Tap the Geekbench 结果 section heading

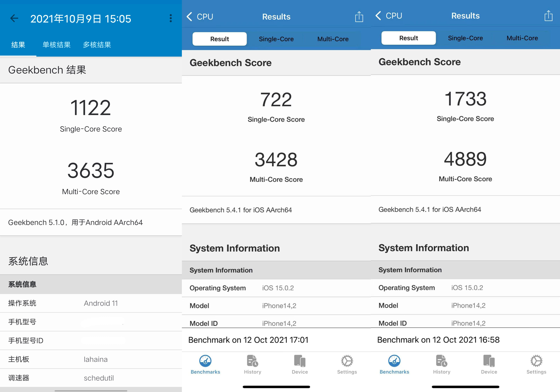click(x=47, y=70)
